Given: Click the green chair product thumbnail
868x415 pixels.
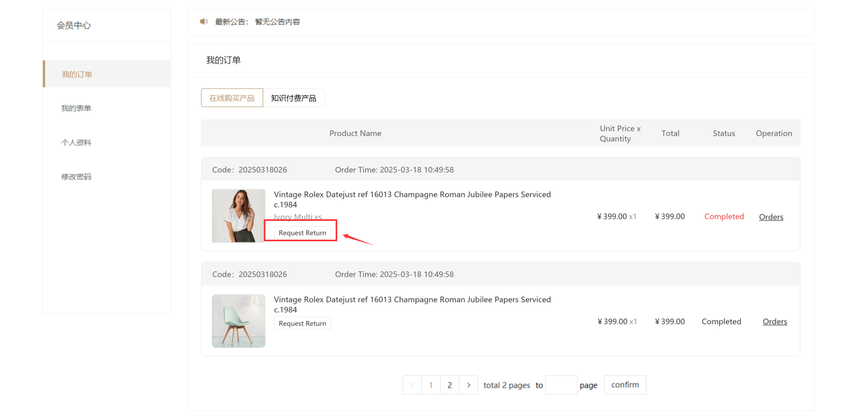Looking at the screenshot, I should pyautogui.click(x=239, y=321).
